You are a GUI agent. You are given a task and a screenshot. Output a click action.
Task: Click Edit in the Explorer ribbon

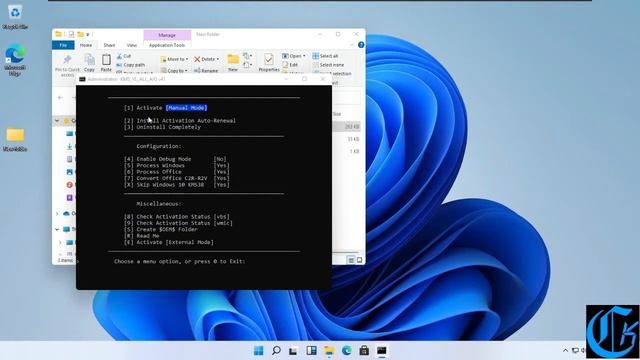[290, 65]
